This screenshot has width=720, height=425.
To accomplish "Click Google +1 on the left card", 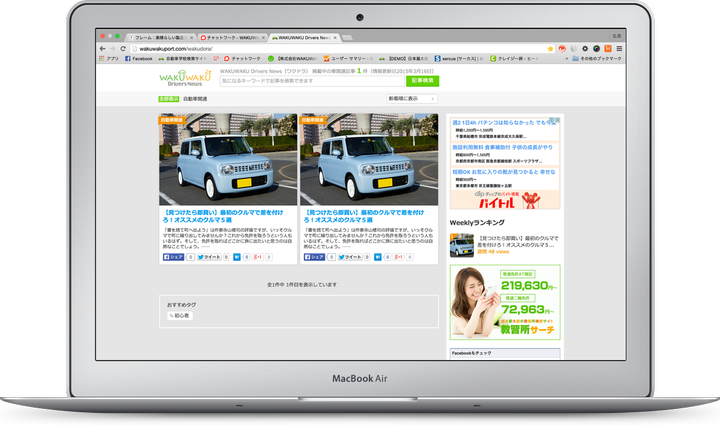I will (x=258, y=257).
